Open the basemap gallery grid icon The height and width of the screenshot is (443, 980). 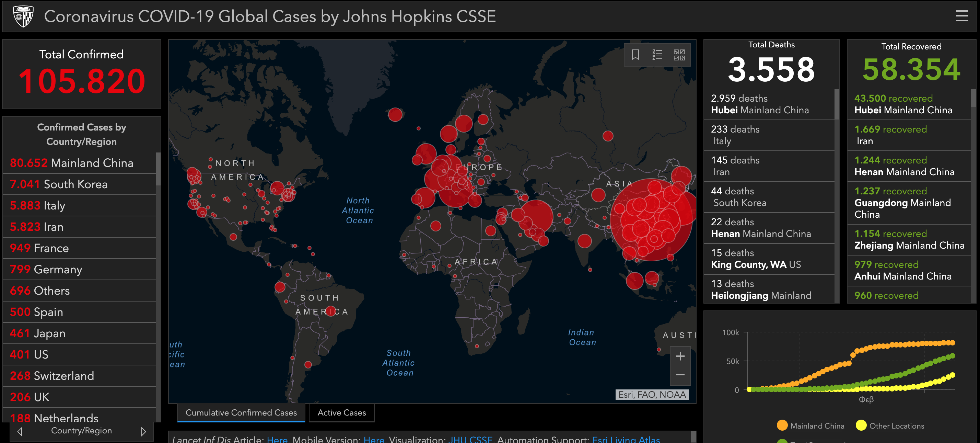679,55
